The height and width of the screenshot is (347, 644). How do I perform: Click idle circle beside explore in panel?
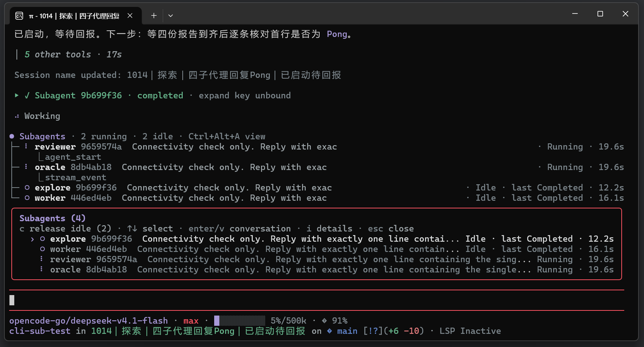point(42,239)
